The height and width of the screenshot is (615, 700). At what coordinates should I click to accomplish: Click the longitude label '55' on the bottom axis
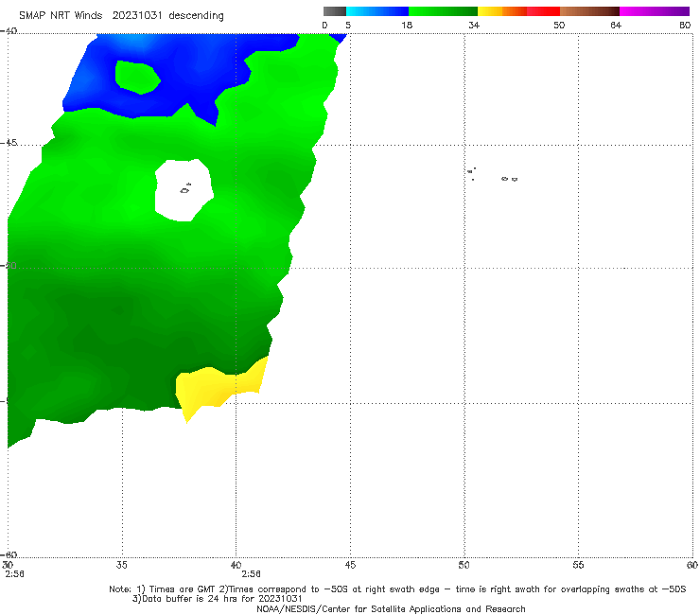[578, 565]
